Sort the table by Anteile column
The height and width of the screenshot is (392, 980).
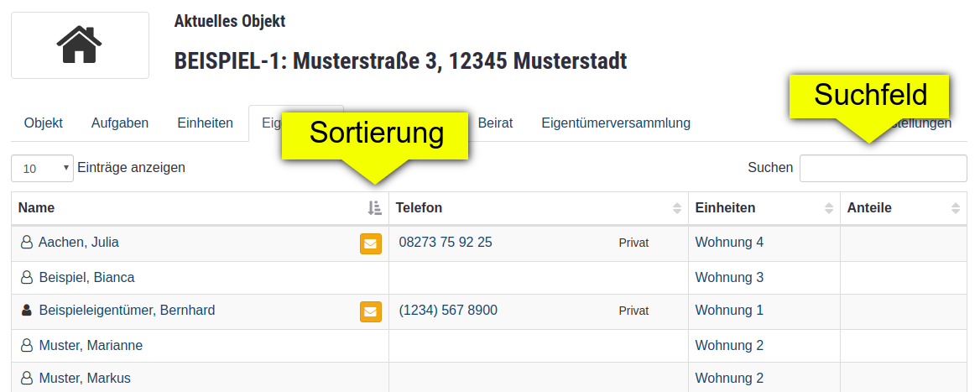pyautogui.click(x=956, y=208)
